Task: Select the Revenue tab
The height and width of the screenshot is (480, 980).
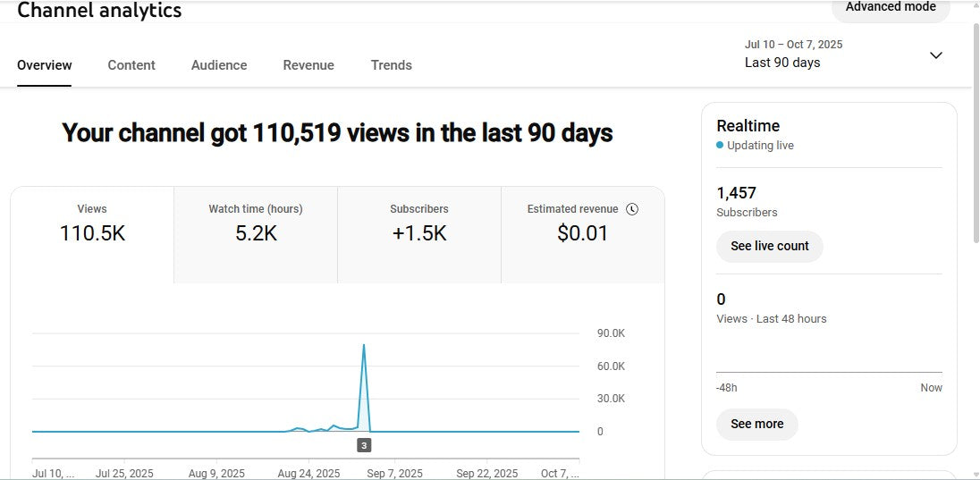Action: coord(308,65)
